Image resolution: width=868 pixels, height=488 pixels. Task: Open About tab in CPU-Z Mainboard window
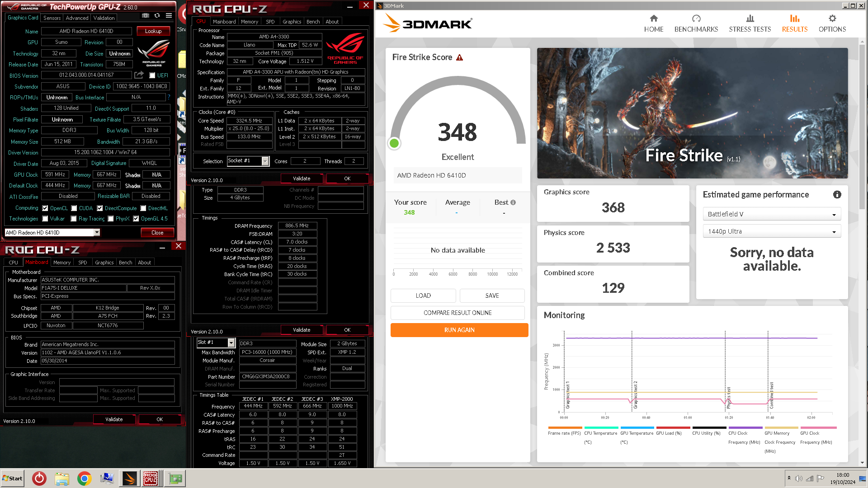pyautogui.click(x=145, y=263)
